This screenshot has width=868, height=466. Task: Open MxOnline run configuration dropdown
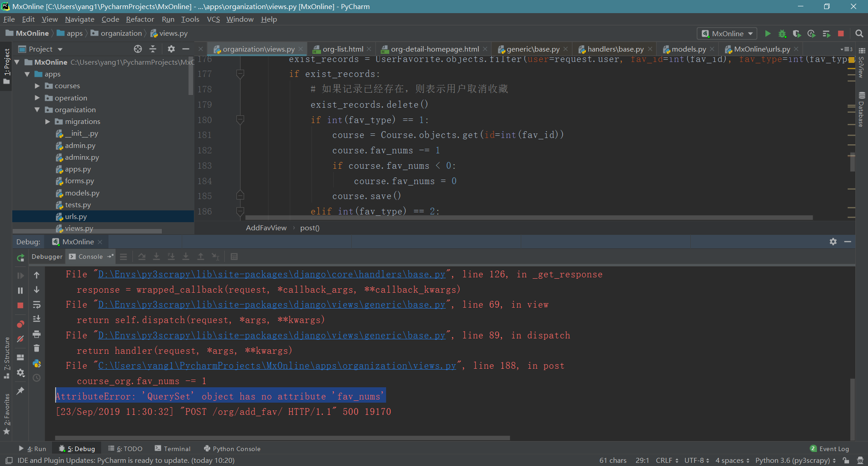click(727, 33)
